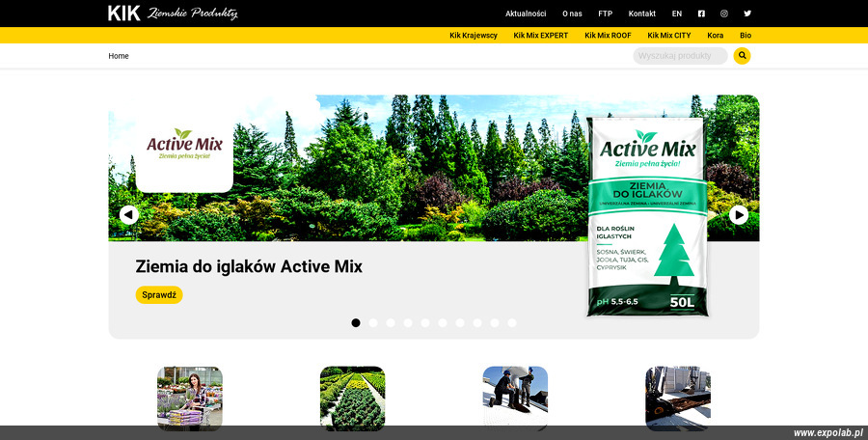Screen dimensions: 868x440
Task: Open Kik Mix EXPERT category
Action: 541,36
